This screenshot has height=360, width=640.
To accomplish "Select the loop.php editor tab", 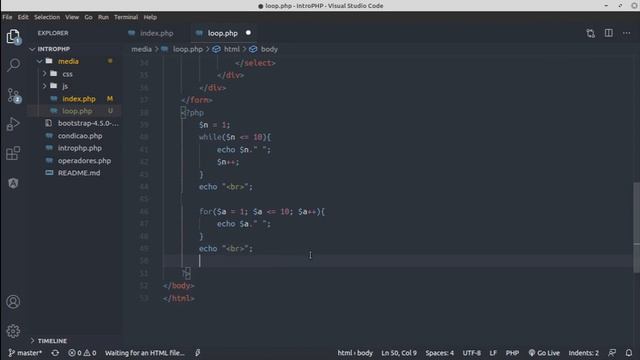I will click(x=222, y=33).
